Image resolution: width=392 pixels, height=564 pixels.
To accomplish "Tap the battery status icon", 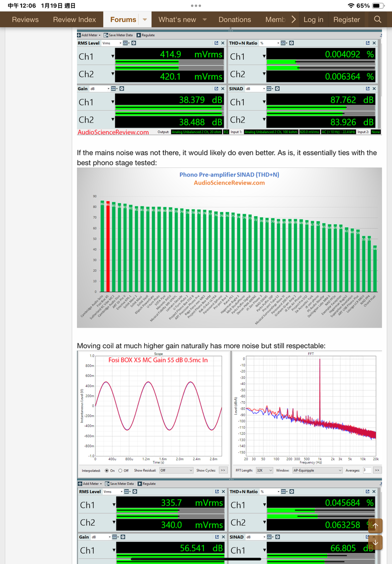I will pyautogui.click(x=377, y=6).
